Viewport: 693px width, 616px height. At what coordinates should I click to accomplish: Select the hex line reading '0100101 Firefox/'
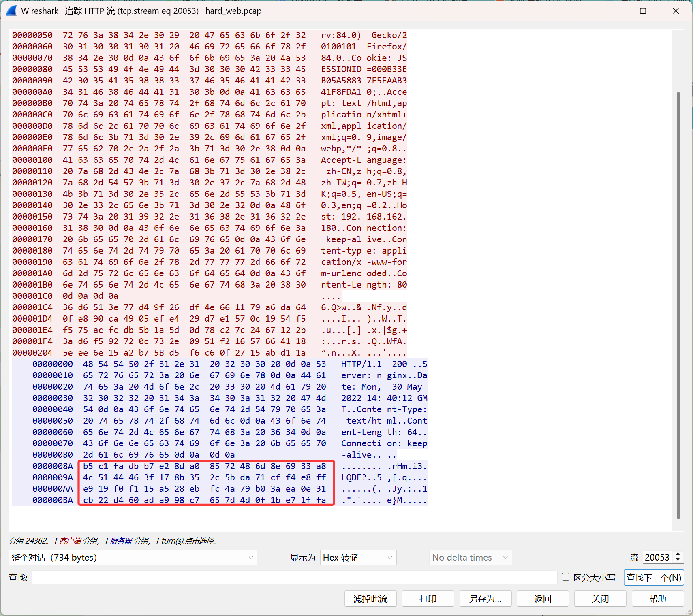(210, 47)
